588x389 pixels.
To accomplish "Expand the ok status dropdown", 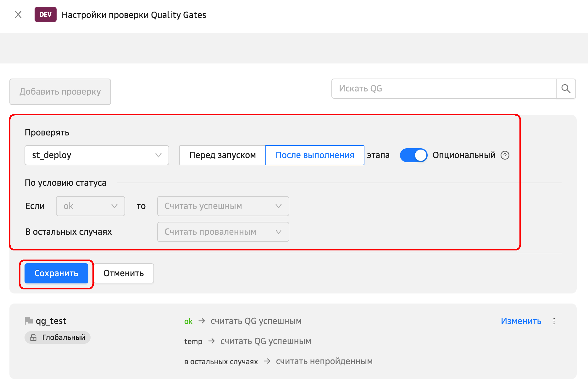I will click(91, 206).
